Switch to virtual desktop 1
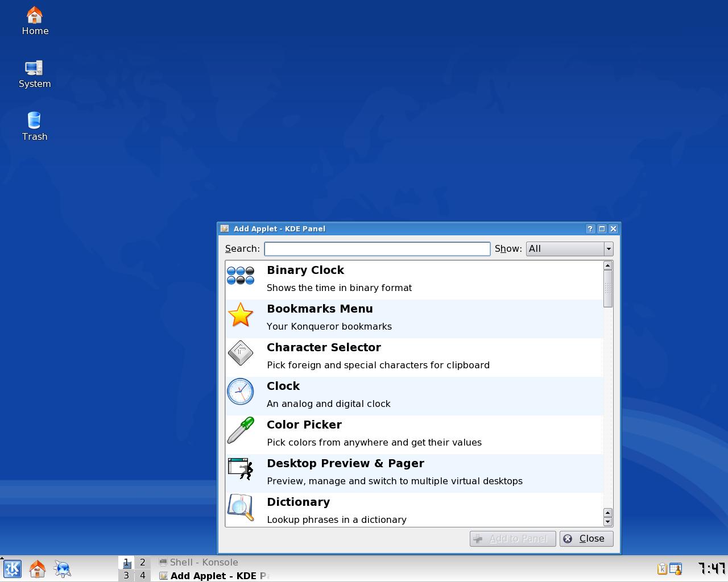This screenshot has width=728, height=582. coord(126,563)
